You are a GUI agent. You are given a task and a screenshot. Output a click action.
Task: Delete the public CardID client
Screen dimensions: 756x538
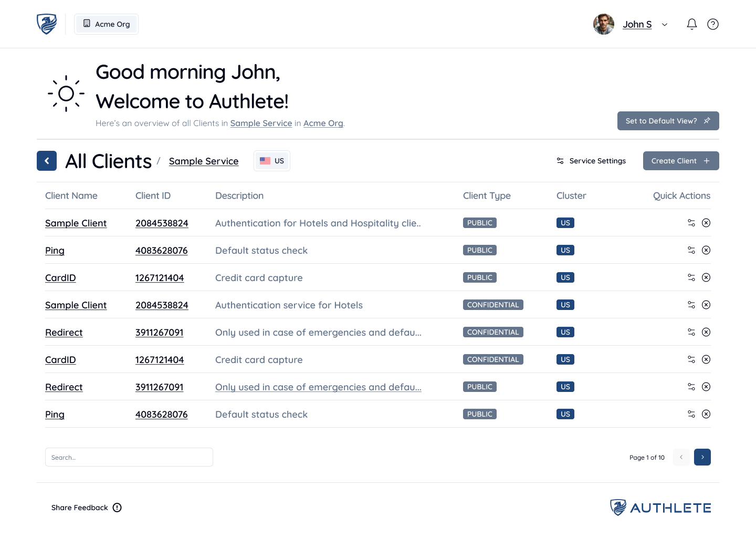[x=706, y=277]
